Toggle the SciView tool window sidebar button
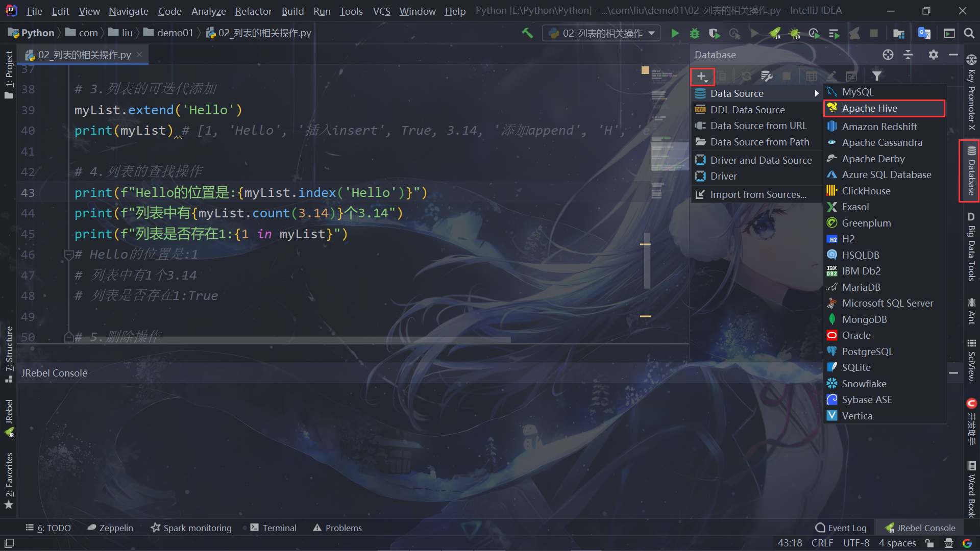Screen dimensions: 980x551 click(971, 360)
